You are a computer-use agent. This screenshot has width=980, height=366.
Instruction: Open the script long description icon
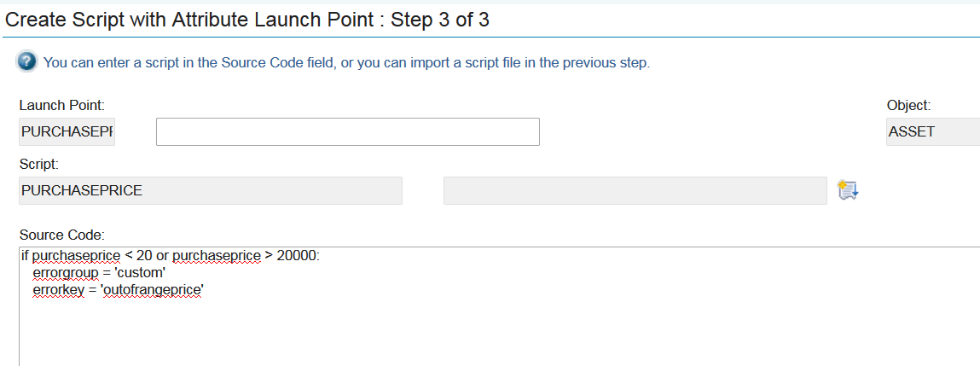point(847,190)
